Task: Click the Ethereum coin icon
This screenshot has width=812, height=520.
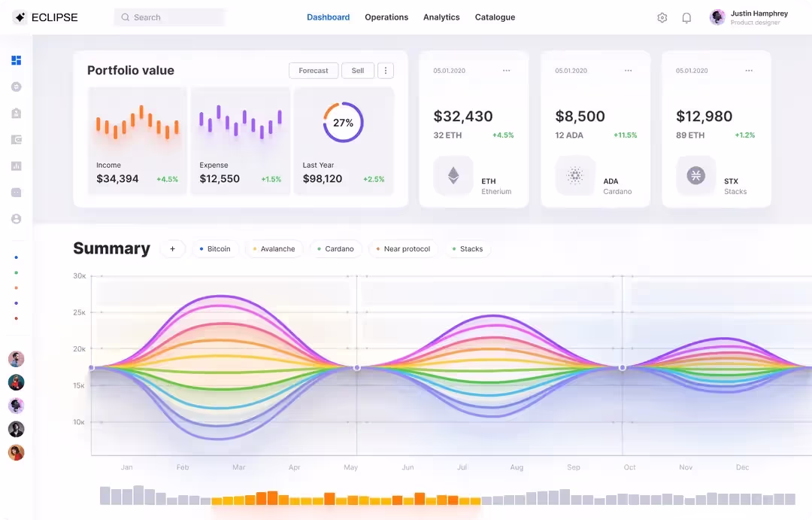Action: pyautogui.click(x=453, y=175)
